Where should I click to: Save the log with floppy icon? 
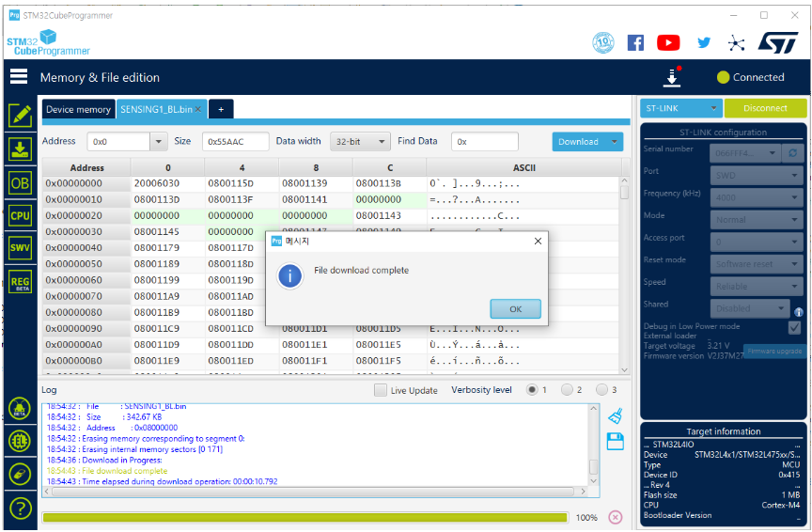coord(616,442)
